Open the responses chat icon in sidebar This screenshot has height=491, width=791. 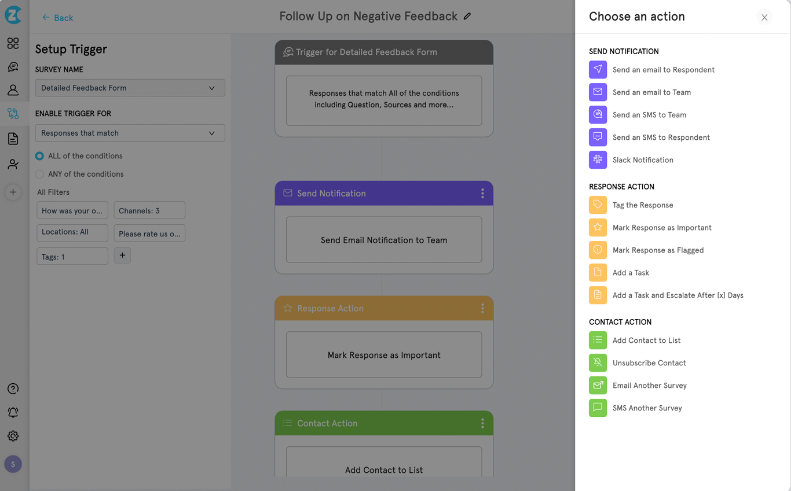pyautogui.click(x=13, y=67)
